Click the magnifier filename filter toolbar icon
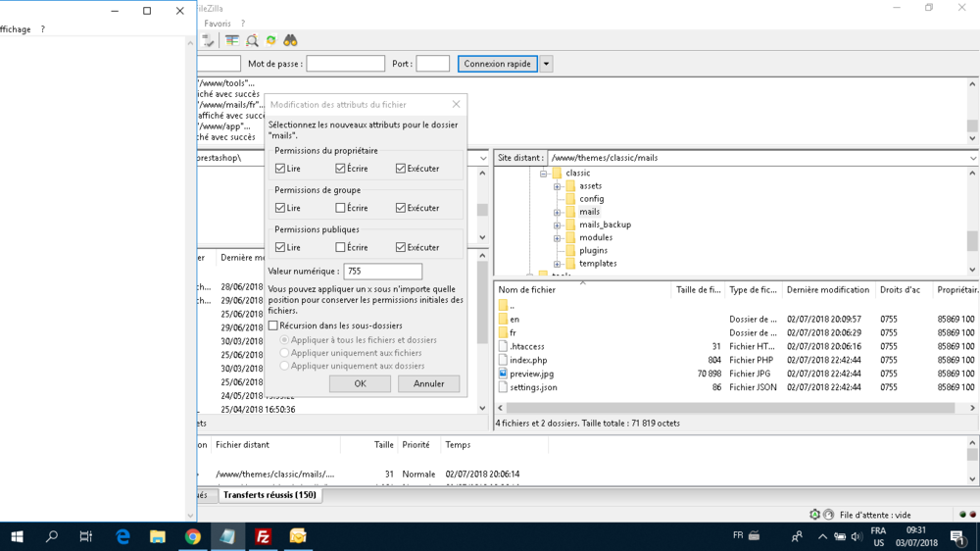 click(252, 40)
